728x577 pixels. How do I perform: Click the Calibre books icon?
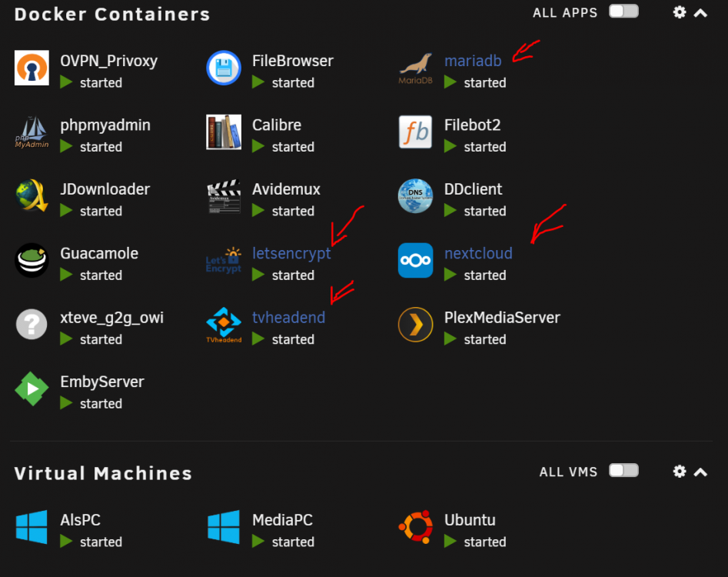[224, 132]
